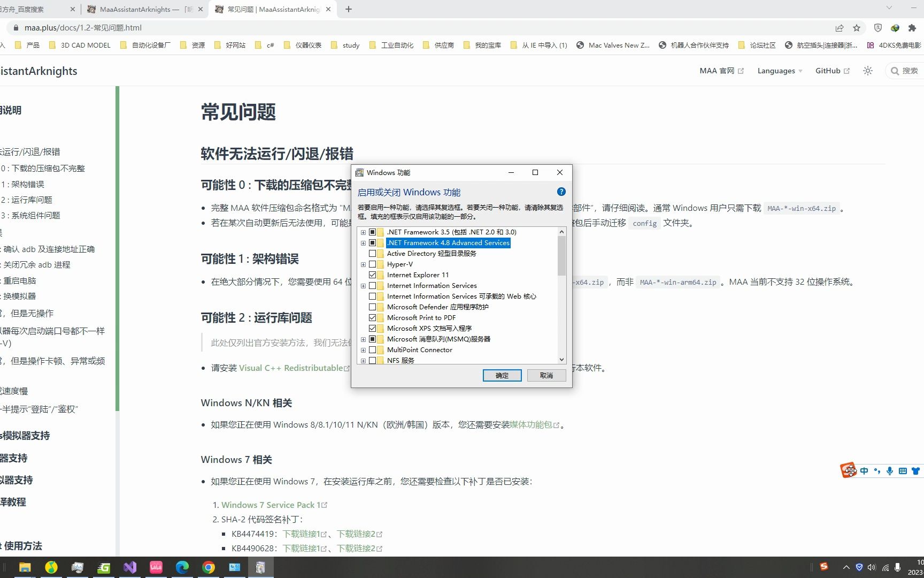
Task: Open the site search box
Action: 905,71
